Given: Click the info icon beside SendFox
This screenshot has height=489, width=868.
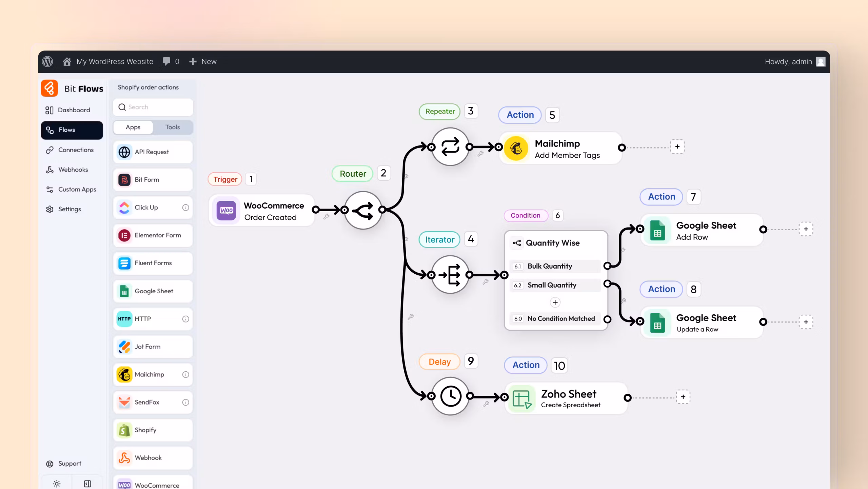Looking at the screenshot, I should (185, 402).
